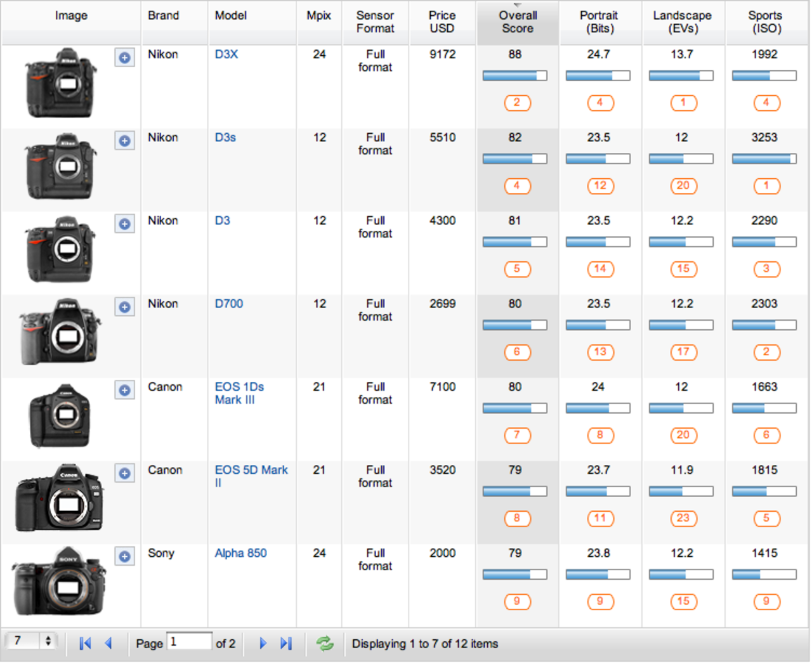
Task: Click overall rank badge 2 for D3X
Action: pos(517,103)
